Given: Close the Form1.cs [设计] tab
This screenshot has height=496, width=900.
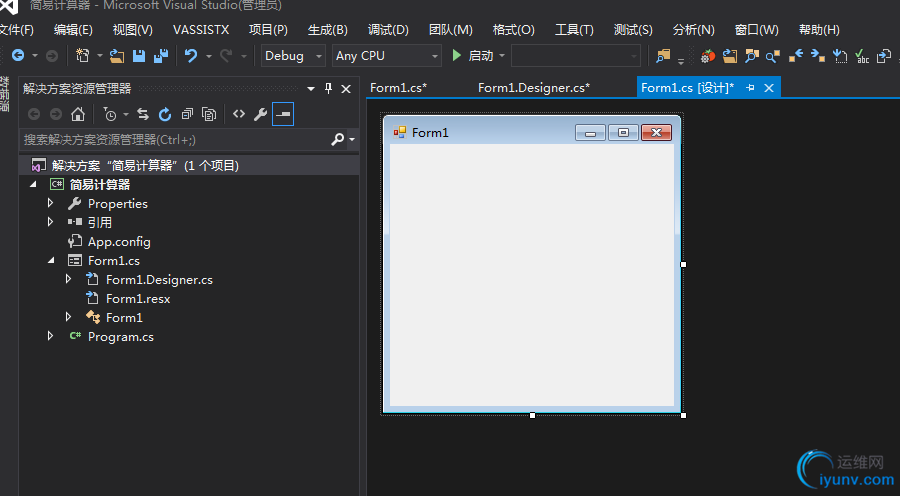Looking at the screenshot, I should [769, 88].
